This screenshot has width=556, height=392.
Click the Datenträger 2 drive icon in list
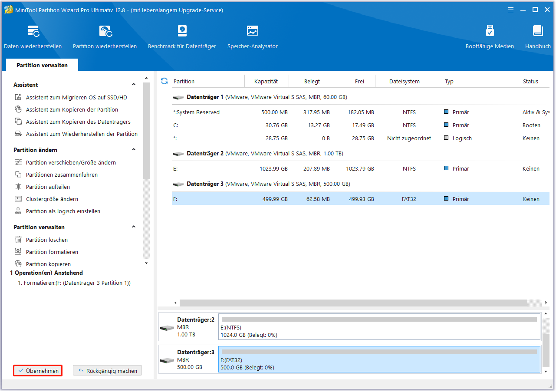[178, 154]
